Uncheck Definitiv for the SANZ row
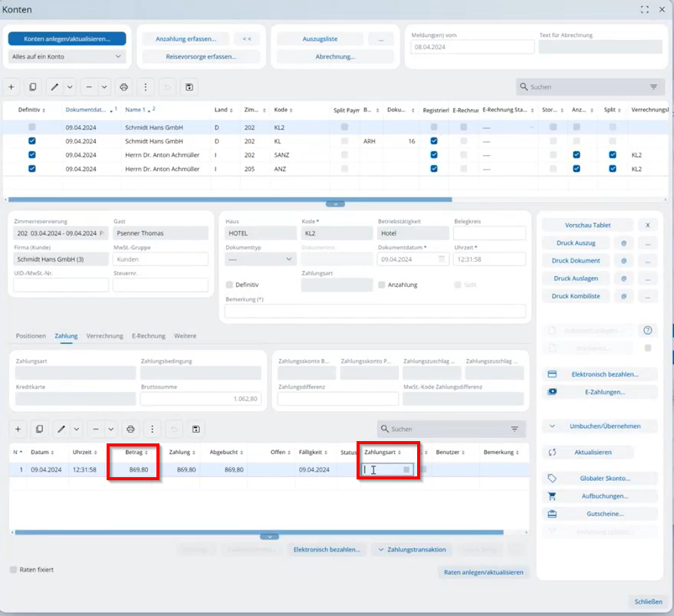674x616 pixels. click(x=32, y=154)
